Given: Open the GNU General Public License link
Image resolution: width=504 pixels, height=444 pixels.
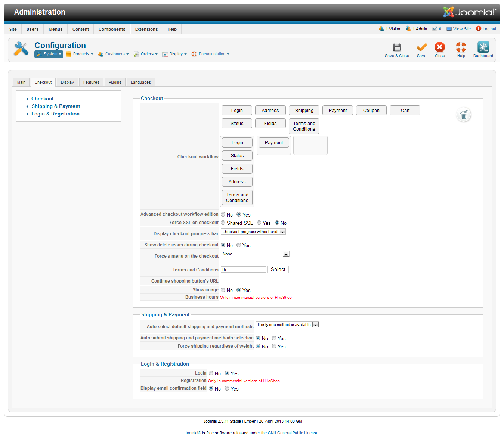Looking at the screenshot, I should coord(293,433).
